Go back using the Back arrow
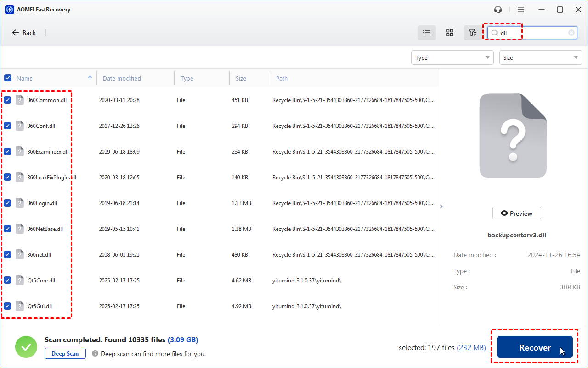The image size is (588, 368). (24, 33)
